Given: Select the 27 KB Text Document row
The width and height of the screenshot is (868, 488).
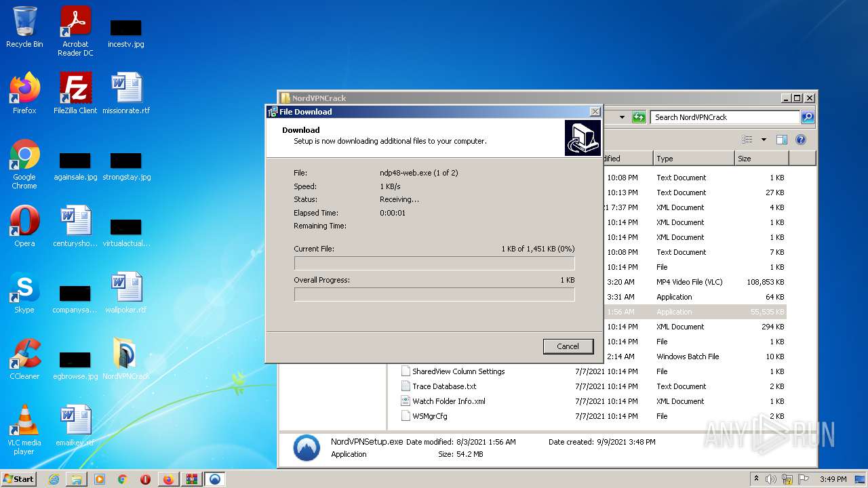Looking at the screenshot, I should (x=695, y=192).
